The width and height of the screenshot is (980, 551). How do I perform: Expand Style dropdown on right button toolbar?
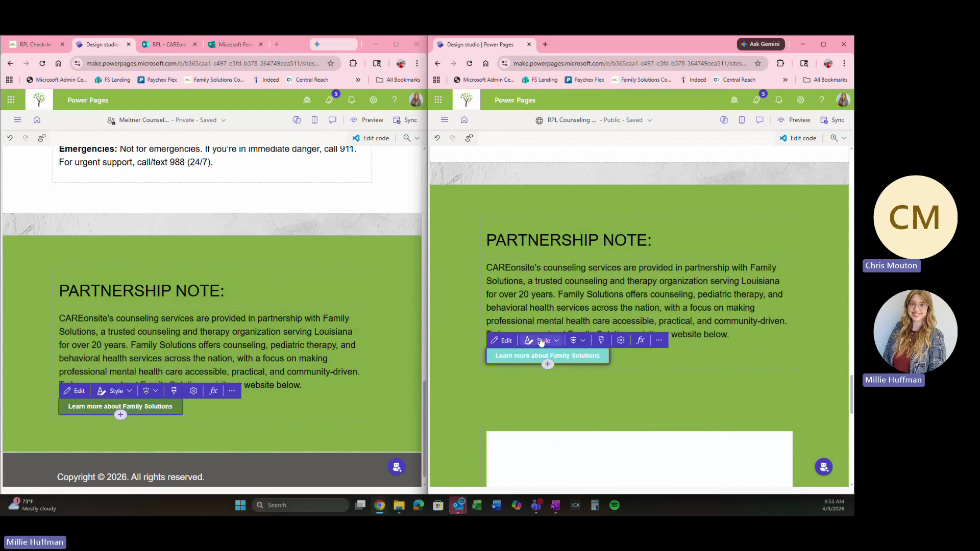pyautogui.click(x=542, y=340)
